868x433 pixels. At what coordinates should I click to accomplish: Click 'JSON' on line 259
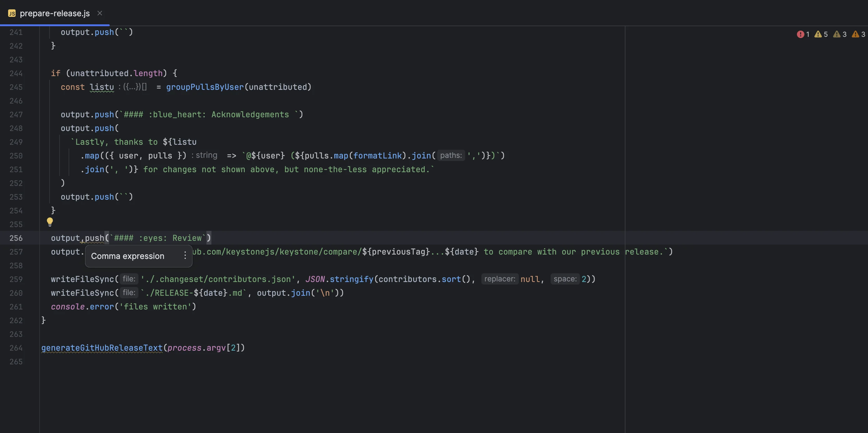coord(315,279)
